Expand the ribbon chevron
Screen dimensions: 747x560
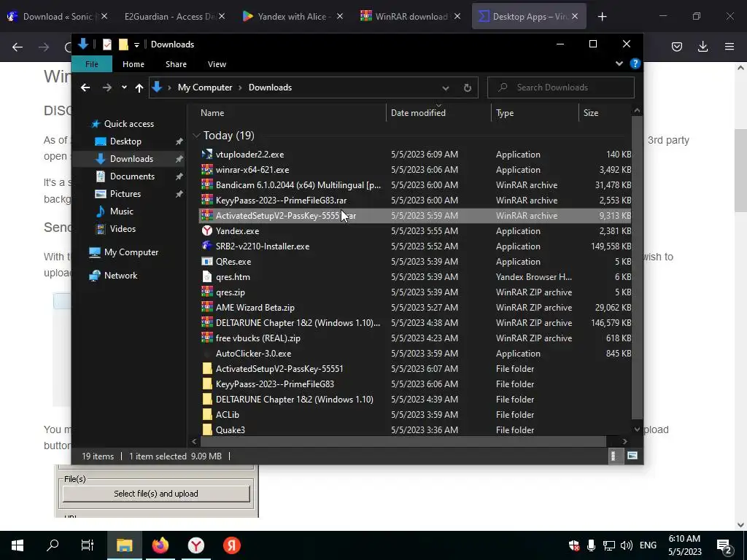tap(619, 64)
